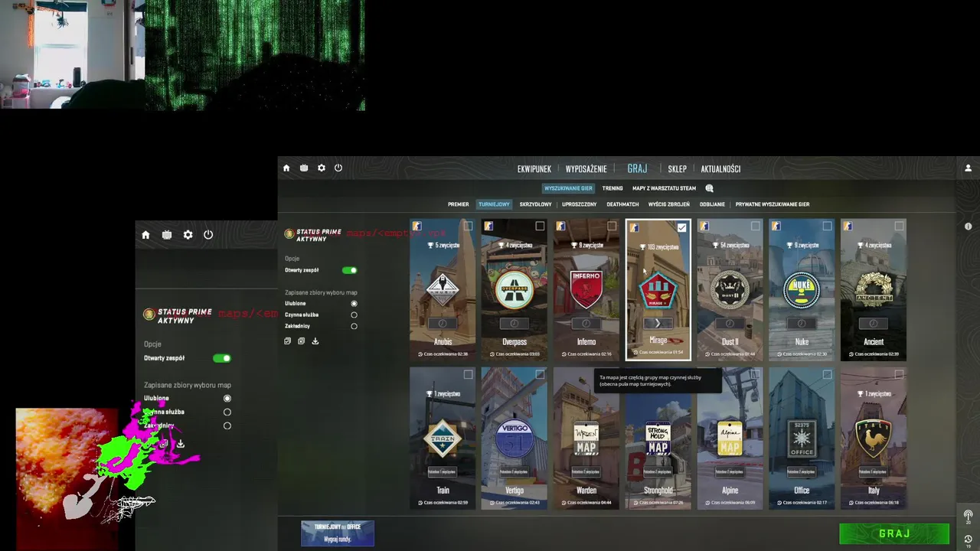Tick the Nuke map checkbox

pos(827,226)
